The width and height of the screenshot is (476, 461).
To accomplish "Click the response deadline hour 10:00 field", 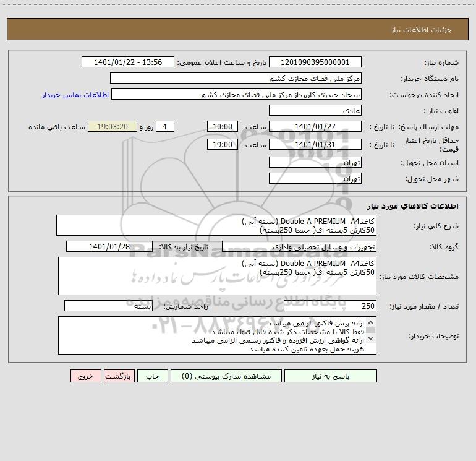I will (222, 126).
